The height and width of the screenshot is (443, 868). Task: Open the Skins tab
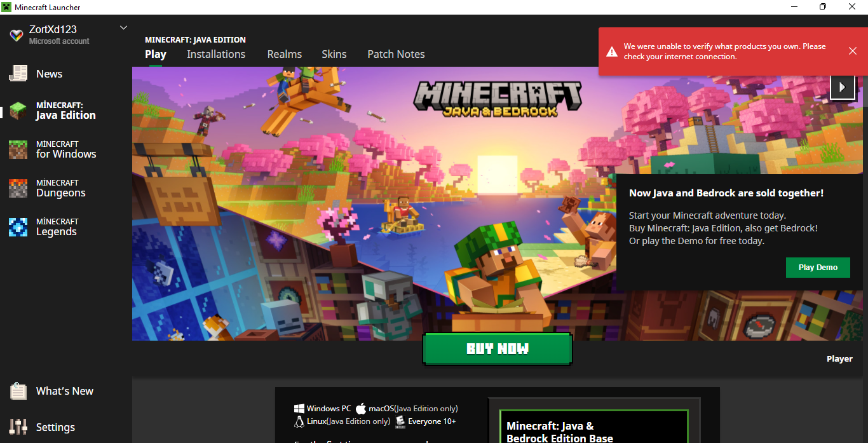click(x=334, y=54)
